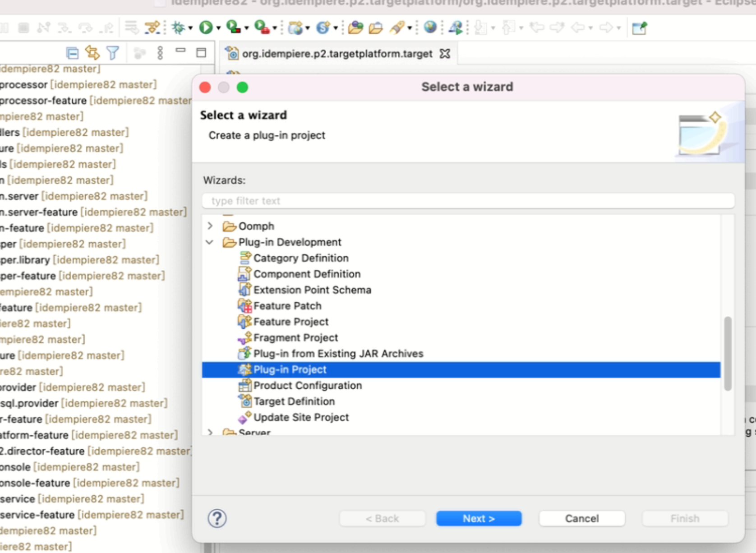Click the Web Browser globe icon

tap(430, 27)
